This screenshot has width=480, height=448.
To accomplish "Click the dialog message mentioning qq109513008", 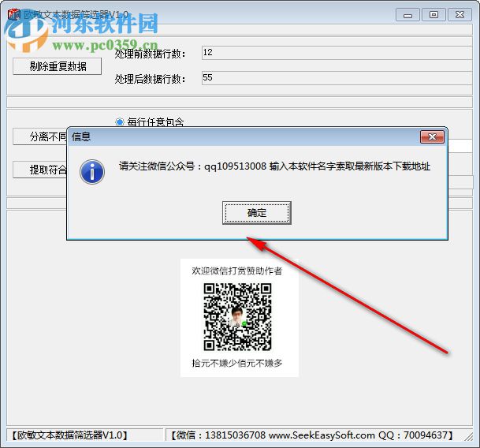I will (274, 166).
